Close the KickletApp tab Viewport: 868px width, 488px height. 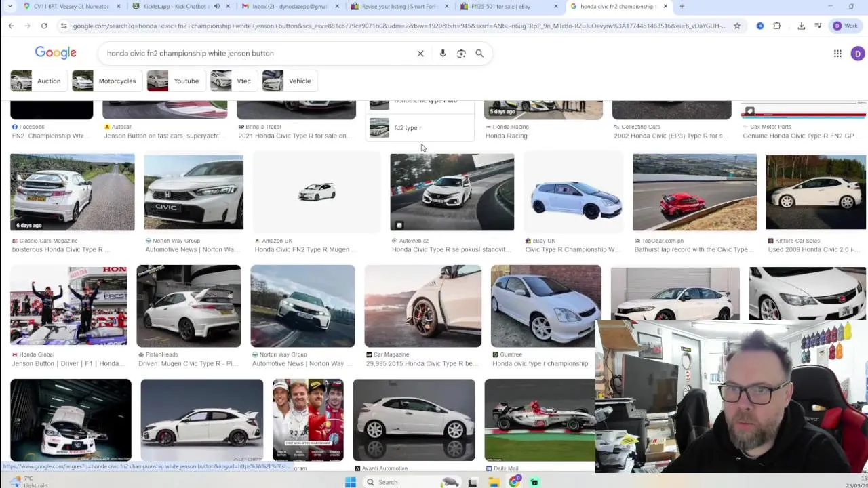[x=228, y=7]
